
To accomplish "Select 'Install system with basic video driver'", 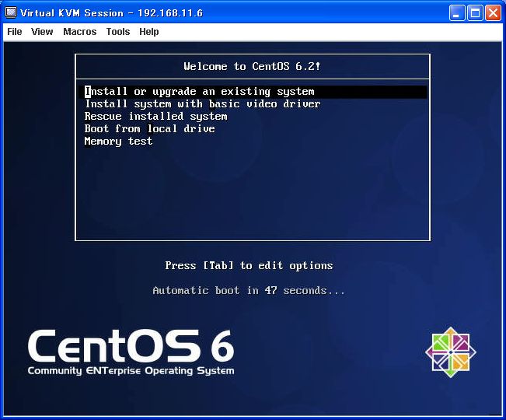I will 202,104.
